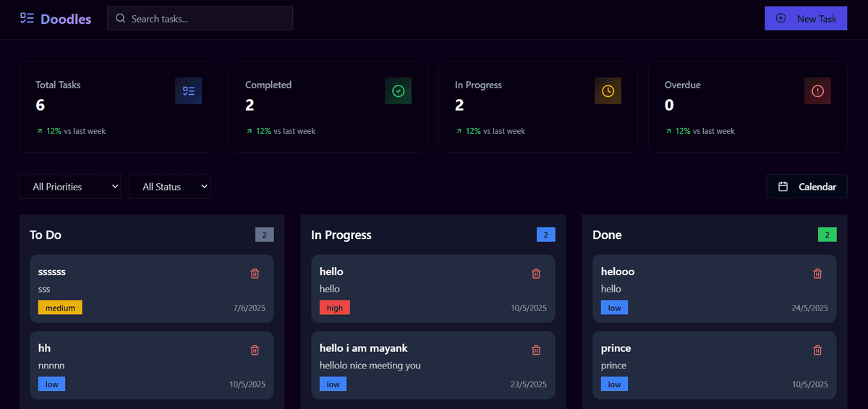Focus the Search tasks input field
The height and width of the screenshot is (409, 868).
click(x=200, y=19)
